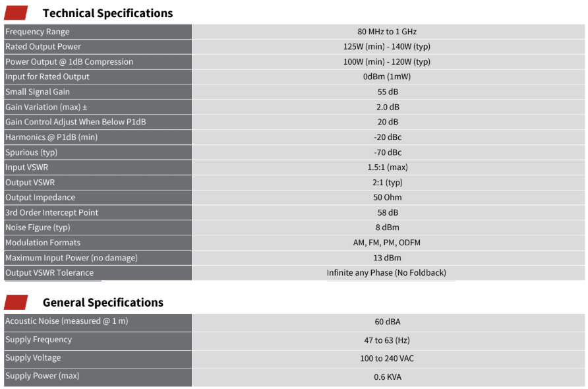
Task: Click the 125W (min) - 140W (typ) value
Action: (x=387, y=47)
